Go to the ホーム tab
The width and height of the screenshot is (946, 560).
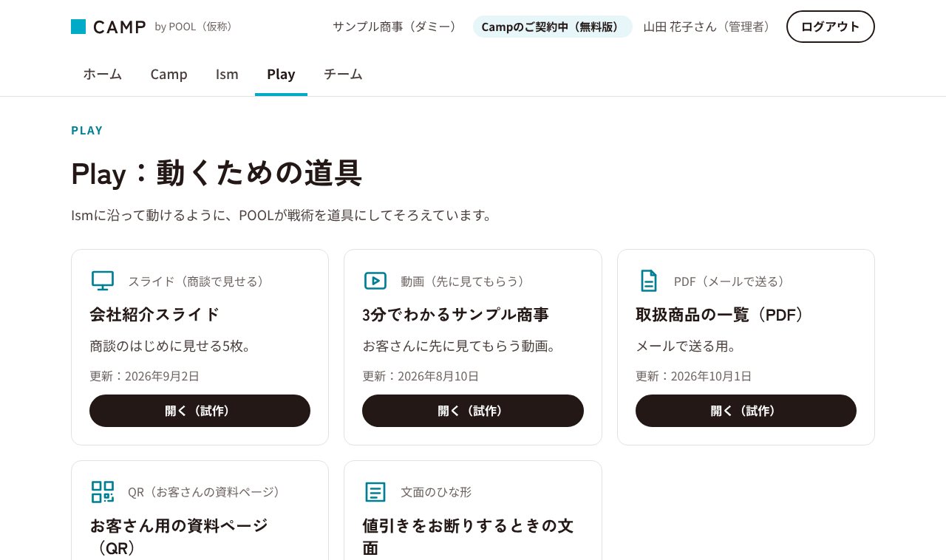point(103,74)
